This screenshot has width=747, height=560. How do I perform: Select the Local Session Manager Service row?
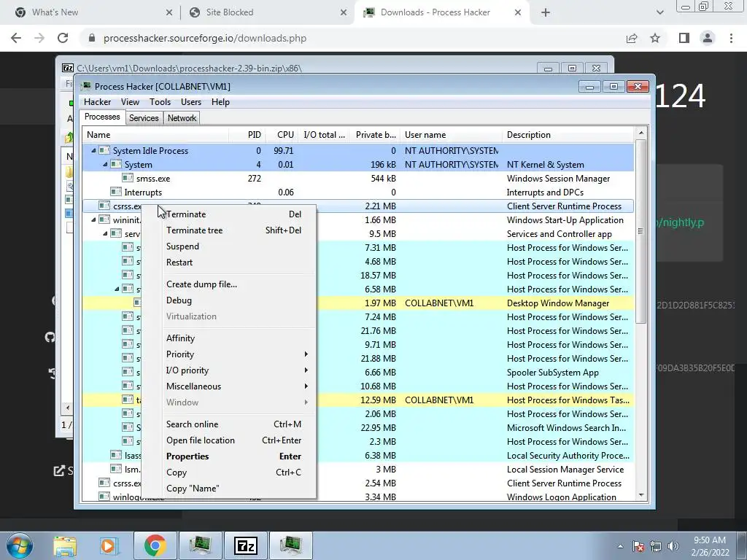click(358, 470)
